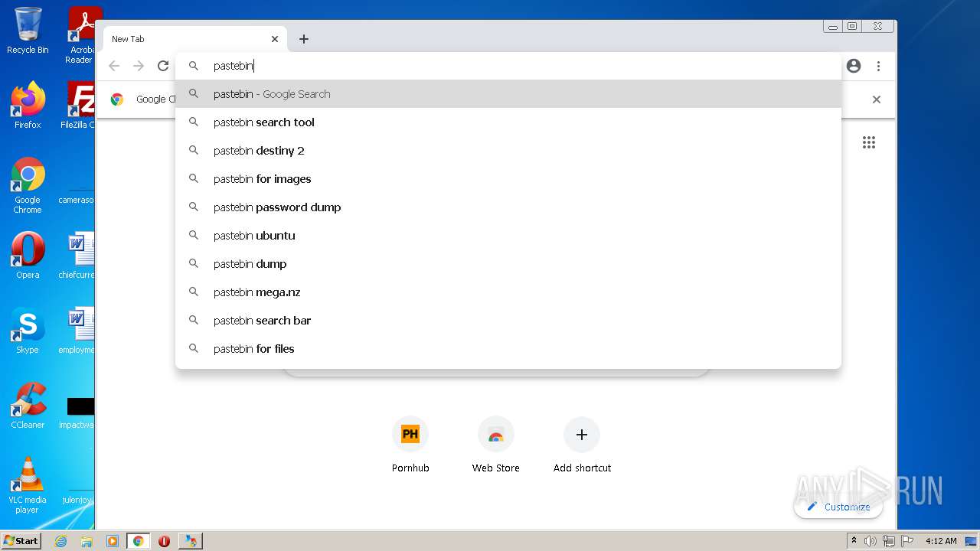
Task: Pick the 'pastebin for files' suggestion
Action: pos(508,349)
